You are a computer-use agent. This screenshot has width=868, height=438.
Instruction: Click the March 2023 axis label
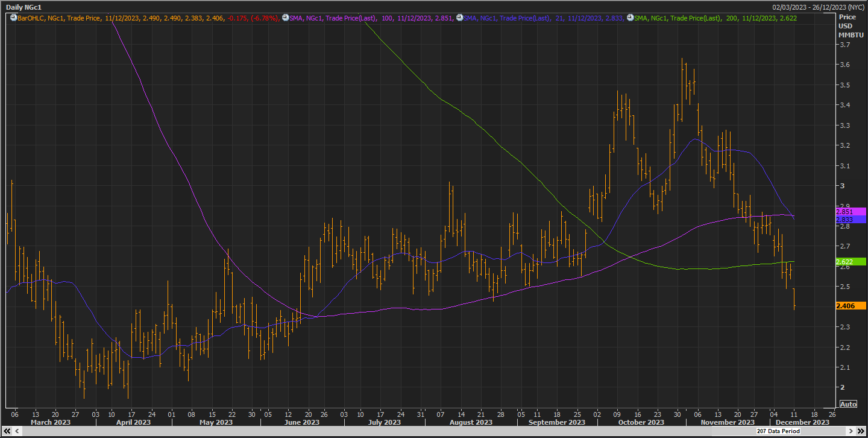pos(51,422)
